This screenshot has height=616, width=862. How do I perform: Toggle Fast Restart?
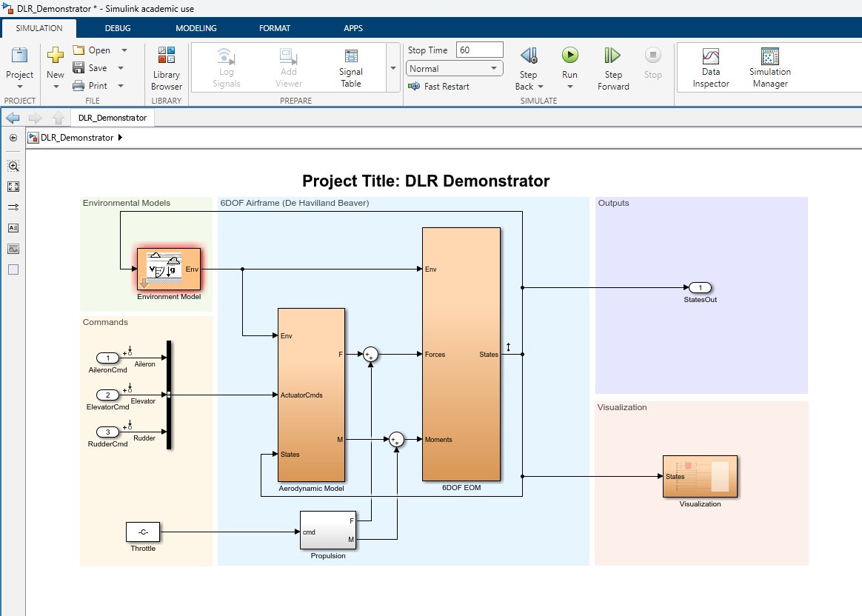click(x=438, y=87)
